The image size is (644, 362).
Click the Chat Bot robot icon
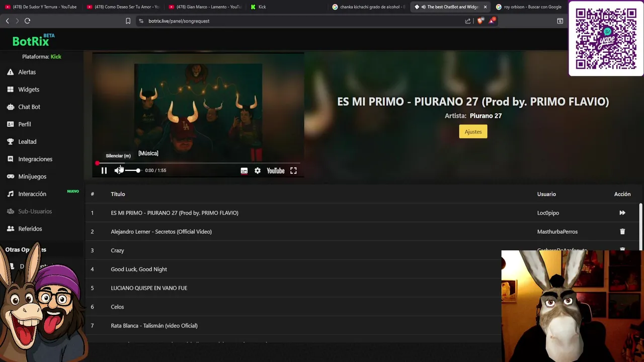[x=10, y=107]
